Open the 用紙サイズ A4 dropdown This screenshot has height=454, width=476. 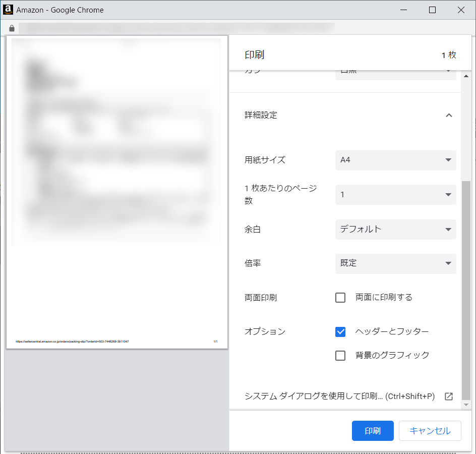coord(395,160)
